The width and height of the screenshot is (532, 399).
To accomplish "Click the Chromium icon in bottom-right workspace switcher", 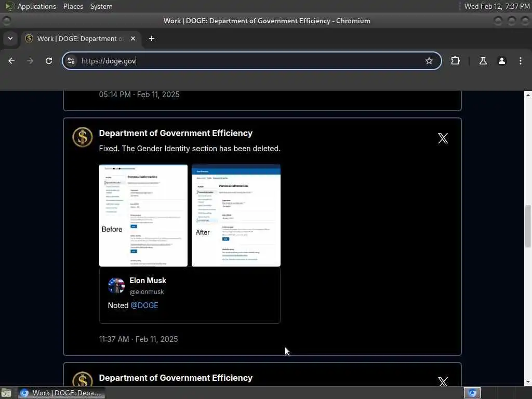I will coord(472,393).
